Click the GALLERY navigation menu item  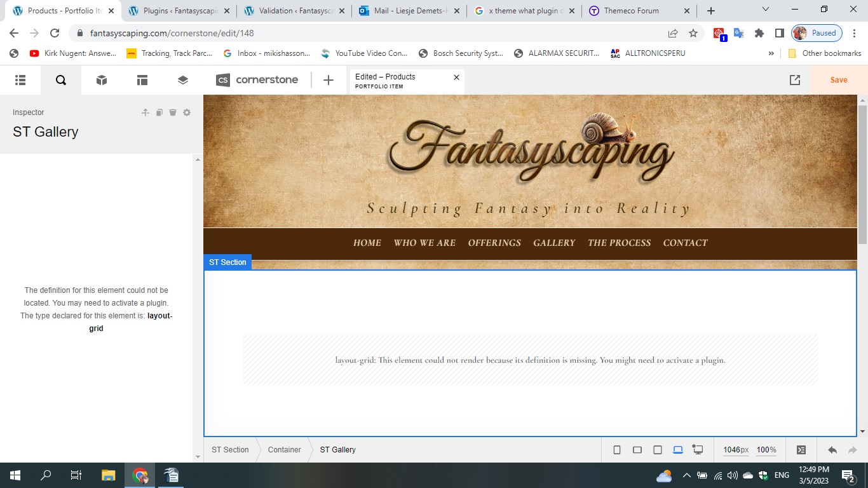(554, 243)
